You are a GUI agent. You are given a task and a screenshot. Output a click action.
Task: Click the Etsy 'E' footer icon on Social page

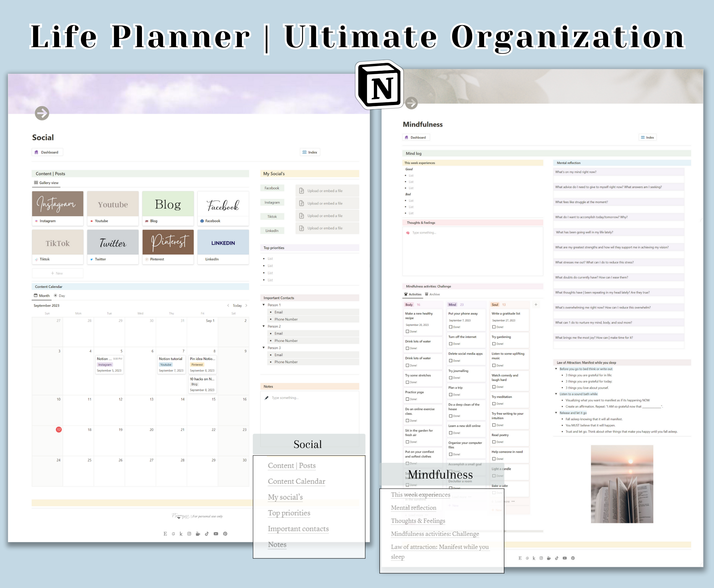tap(165, 534)
